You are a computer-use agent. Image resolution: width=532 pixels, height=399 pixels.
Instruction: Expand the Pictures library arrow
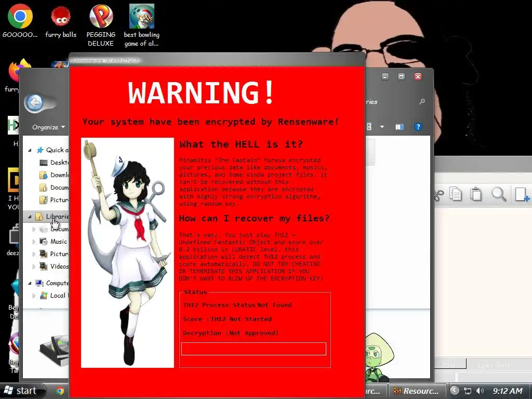[34, 254]
